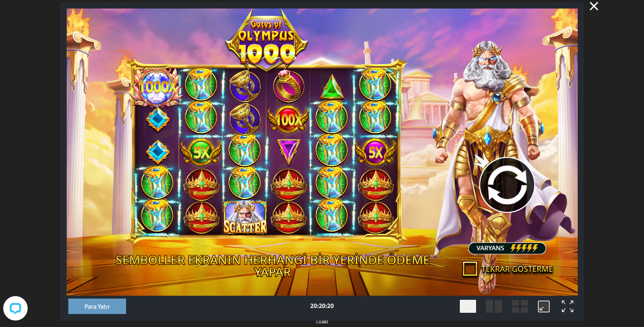Click the gold ring with ruby symbol

point(288,86)
